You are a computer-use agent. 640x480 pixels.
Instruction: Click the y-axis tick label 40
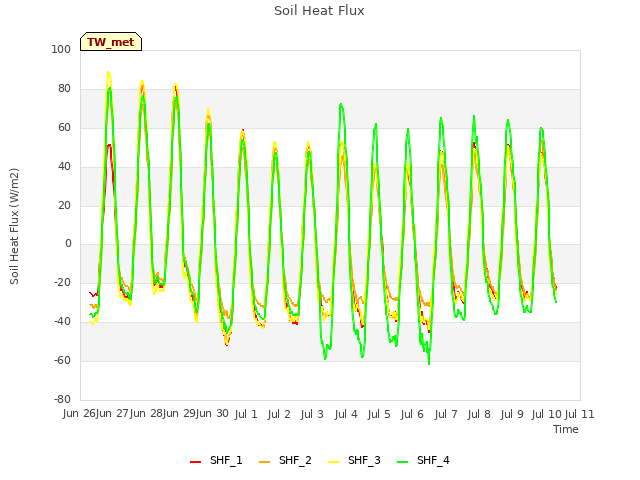(x=64, y=167)
